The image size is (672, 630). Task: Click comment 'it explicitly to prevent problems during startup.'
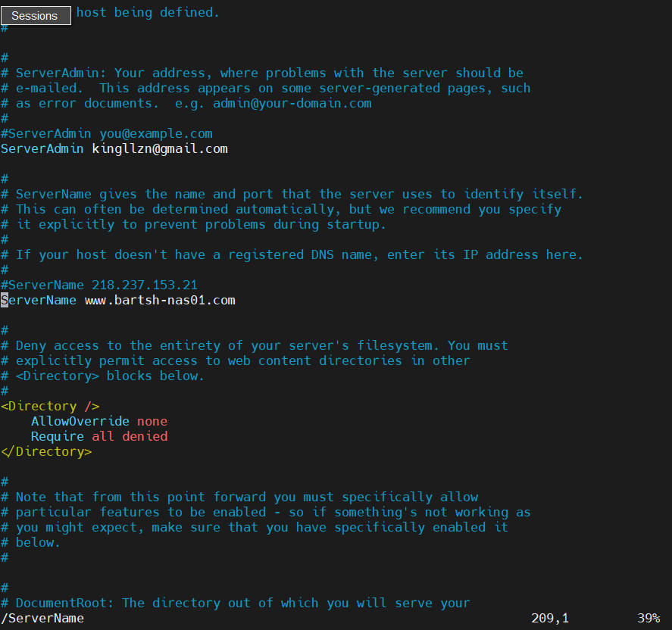(x=193, y=225)
